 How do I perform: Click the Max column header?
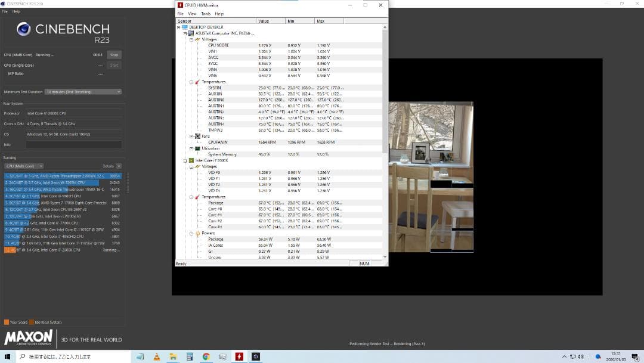pos(329,21)
